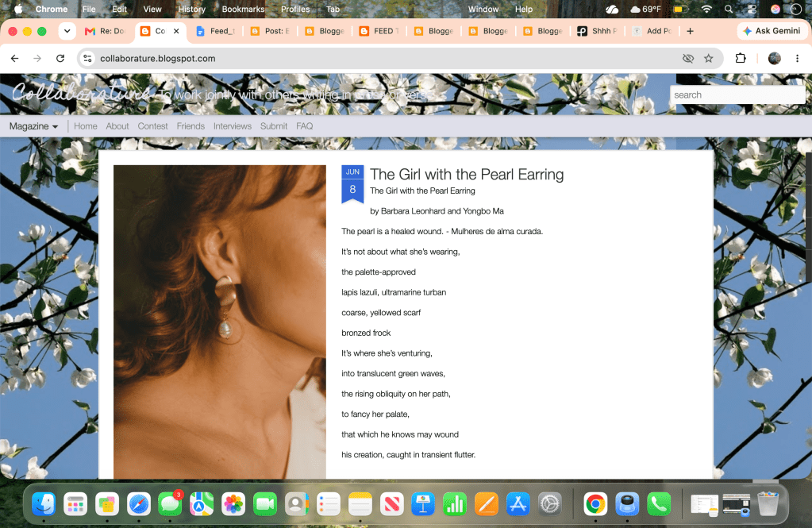Click the address bar URL field
This screenshot has width=812, height=528.
point(383,59)
